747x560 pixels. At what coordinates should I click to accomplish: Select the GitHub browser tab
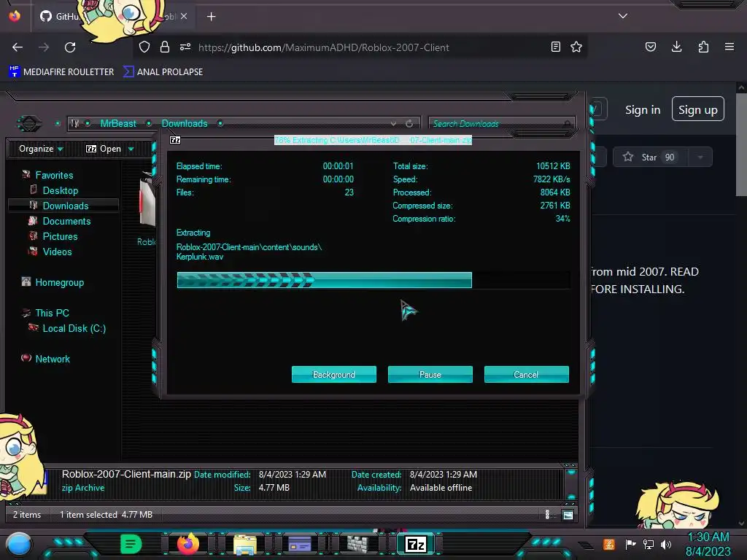pos(115,16)
